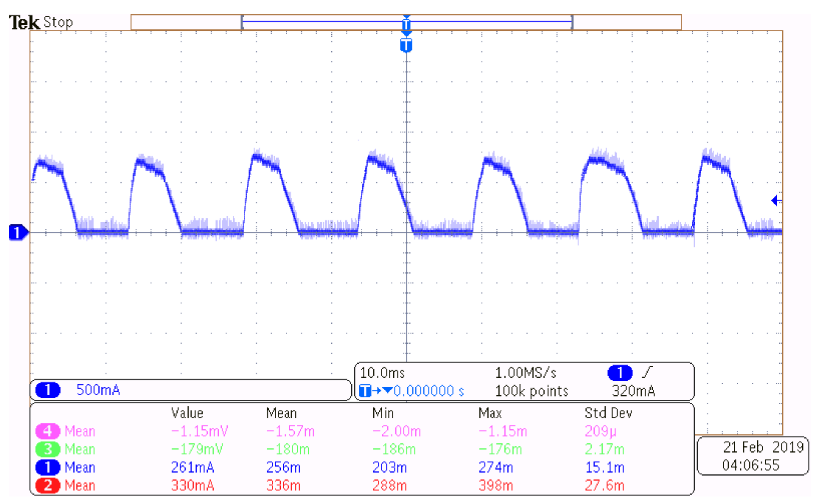The height and width of the screenshot is (504, 818).
Task: Click the 500mA vertical scale readout
Action: click(98, 390)
